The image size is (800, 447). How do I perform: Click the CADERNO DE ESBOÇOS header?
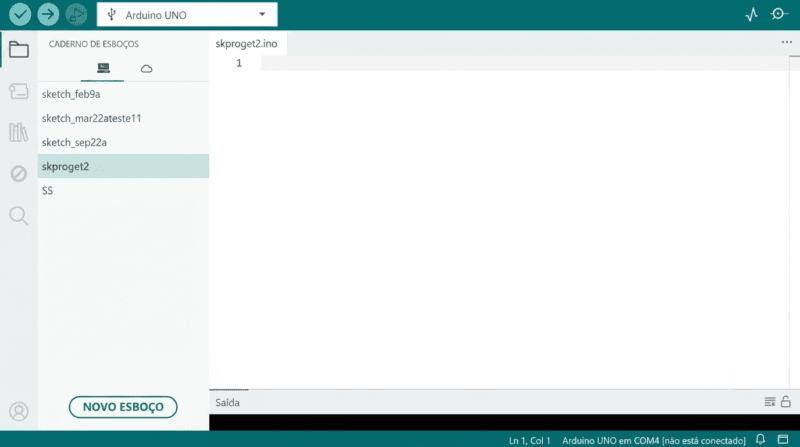[94, 44]
